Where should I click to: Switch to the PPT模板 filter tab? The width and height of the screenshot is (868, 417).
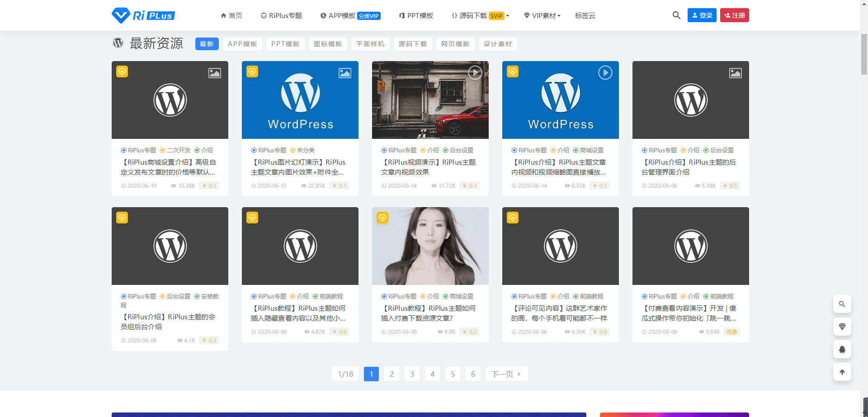tap(285, 44)
